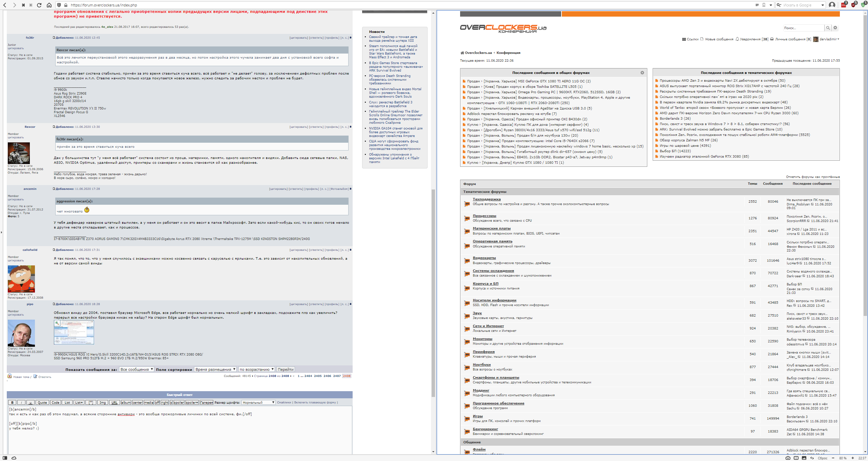Toggle image loading icon in status bar
Image resolution: width=868 pixels, height=461 pixels.
click(x=804, y=458)
